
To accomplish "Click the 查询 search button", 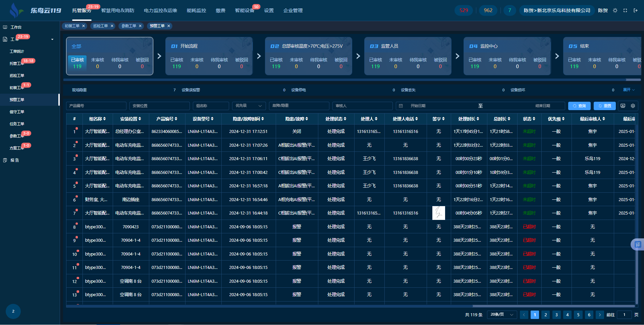I will 579,106.
